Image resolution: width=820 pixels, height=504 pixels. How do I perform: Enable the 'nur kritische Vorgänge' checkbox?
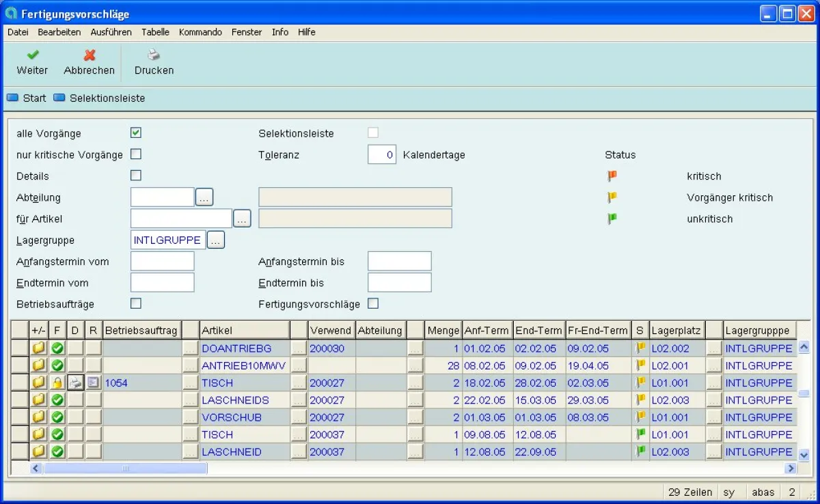coord(136,154)
